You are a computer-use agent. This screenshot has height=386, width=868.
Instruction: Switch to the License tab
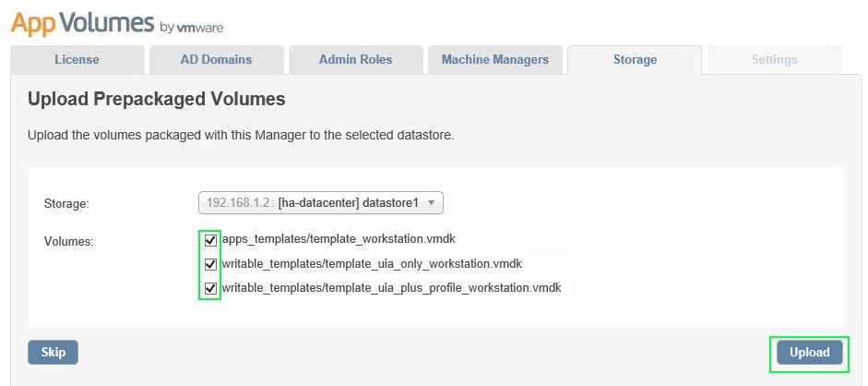(x=77, y=60)
